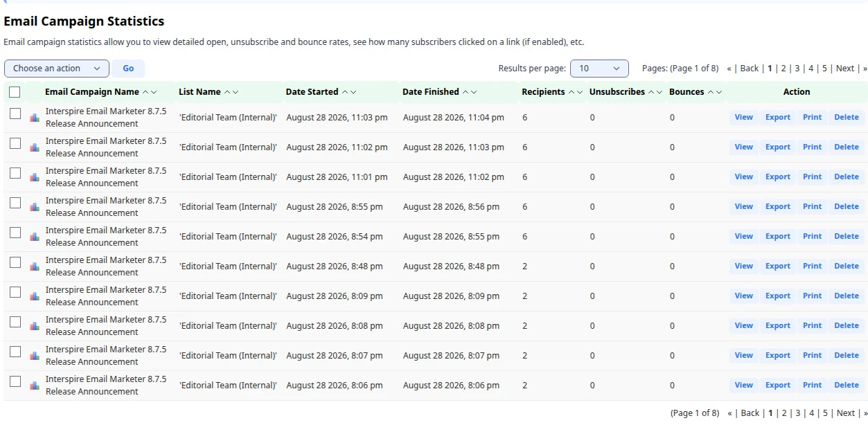Sort Unsubscribes descending with down arrow
This screenshot has width=868, height=434.
point(659,92)
